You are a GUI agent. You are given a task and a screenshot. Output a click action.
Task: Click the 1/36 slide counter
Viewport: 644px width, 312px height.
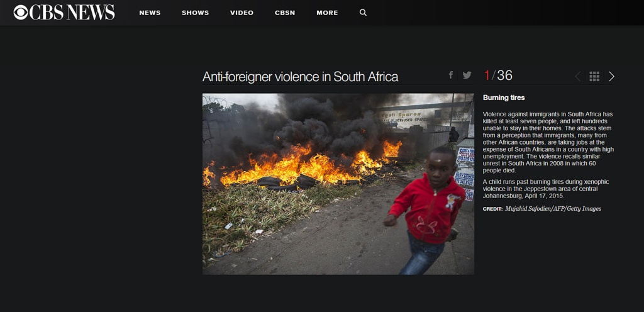(498, 75)
